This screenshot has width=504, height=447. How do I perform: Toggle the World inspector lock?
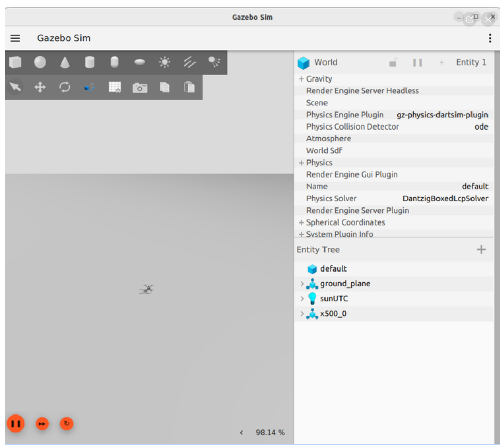point(393,62)
